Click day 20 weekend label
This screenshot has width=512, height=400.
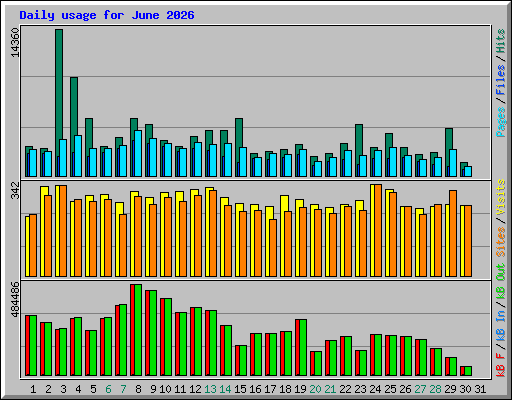pos(315,389)
